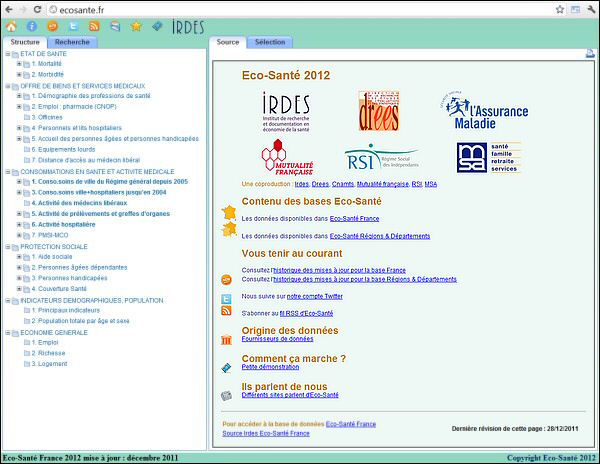This screenshot has width=600, height=464.
Task: Collapse the PROTECTION SOCIALE section
Action: (8, 247)
